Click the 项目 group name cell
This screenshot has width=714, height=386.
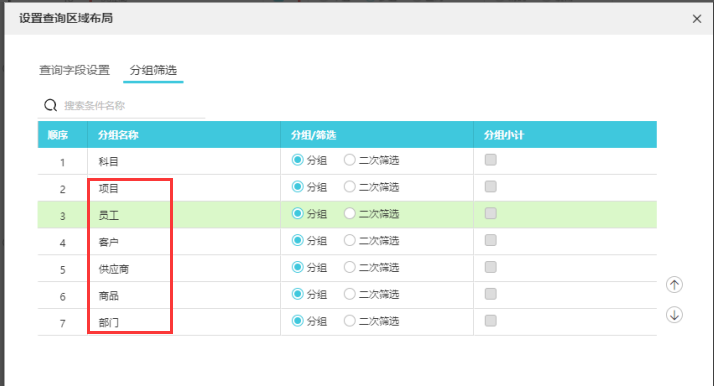(184, 188)
